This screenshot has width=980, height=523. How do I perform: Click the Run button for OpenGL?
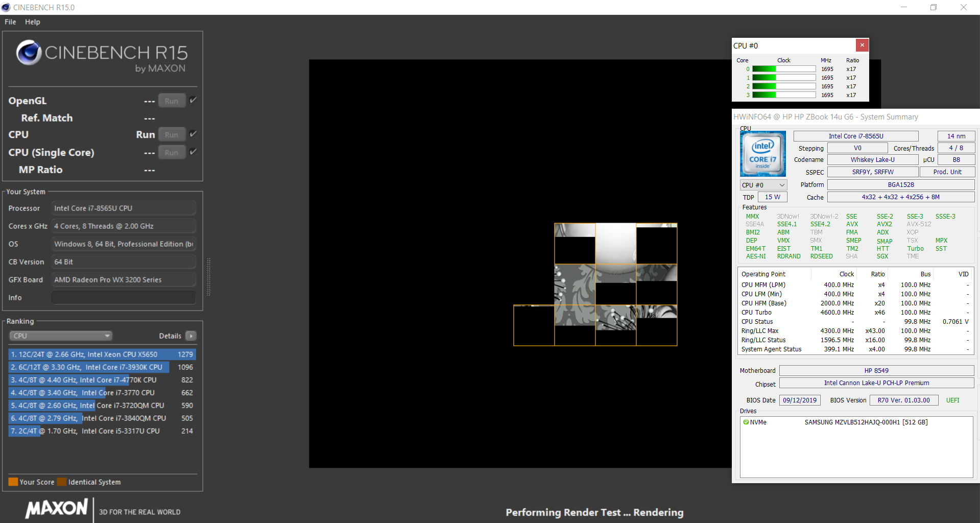(x=172, y=101)
